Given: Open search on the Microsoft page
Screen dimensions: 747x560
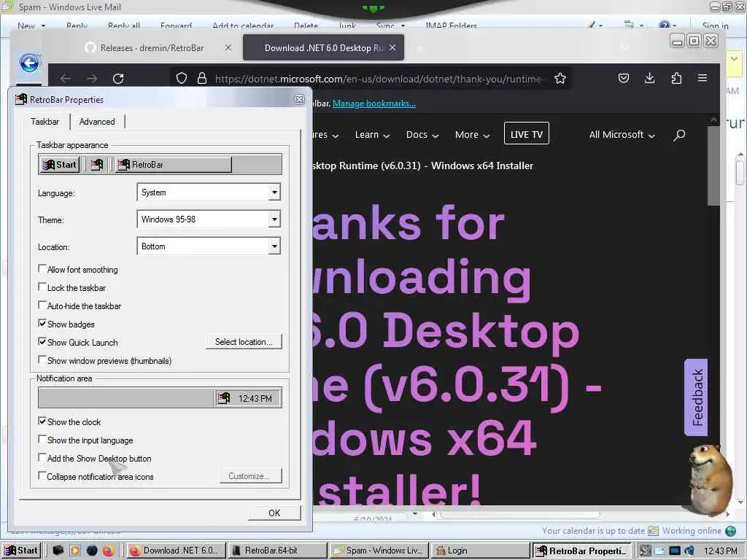Looking at the screenshot, I should click(679, 135).
